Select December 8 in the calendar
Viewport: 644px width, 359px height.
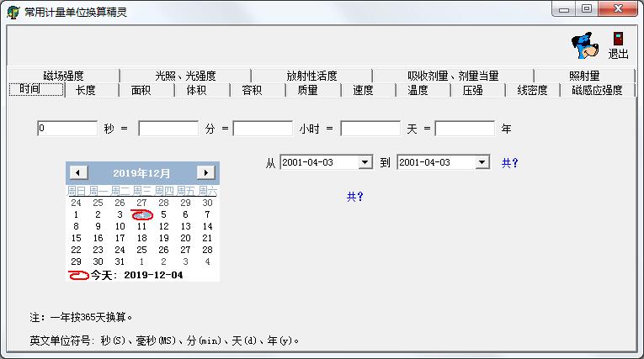(x=76, y=226)
